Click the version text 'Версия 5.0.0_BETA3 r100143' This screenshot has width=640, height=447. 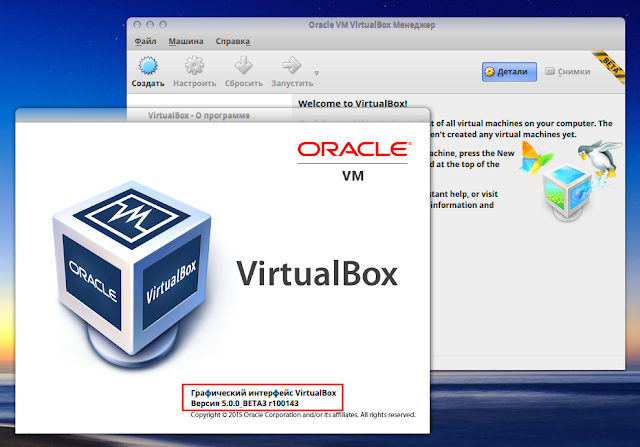(x=244, y=403)
